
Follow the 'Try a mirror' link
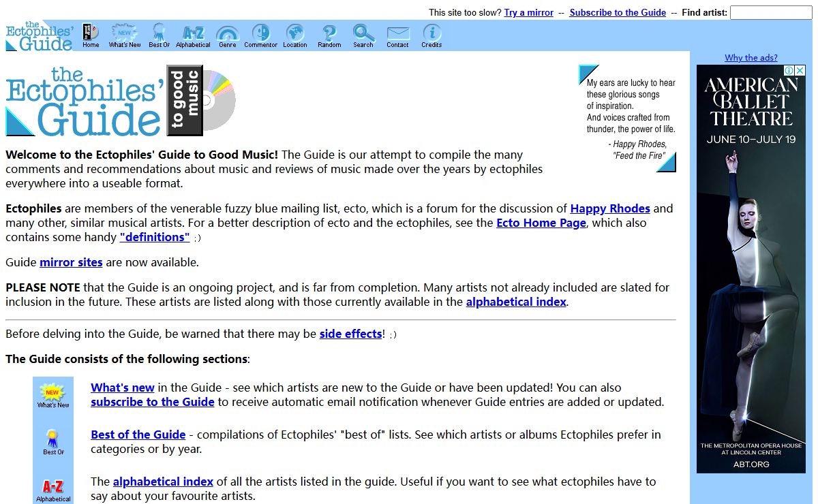coord(529,12)
